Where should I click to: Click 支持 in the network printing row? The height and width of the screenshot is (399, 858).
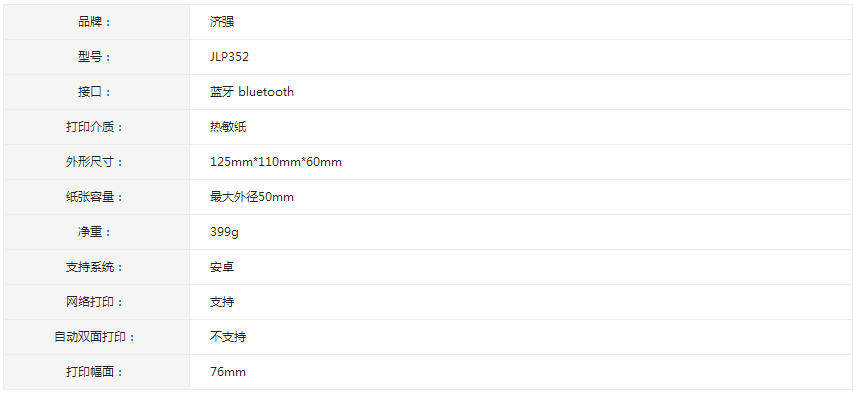(x=222, y=302)
